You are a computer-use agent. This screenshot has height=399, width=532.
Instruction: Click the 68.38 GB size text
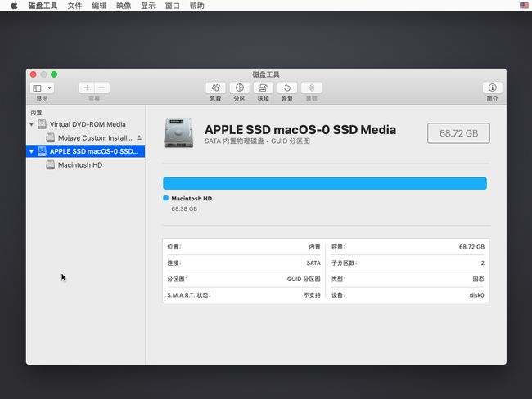pos(184,208)
